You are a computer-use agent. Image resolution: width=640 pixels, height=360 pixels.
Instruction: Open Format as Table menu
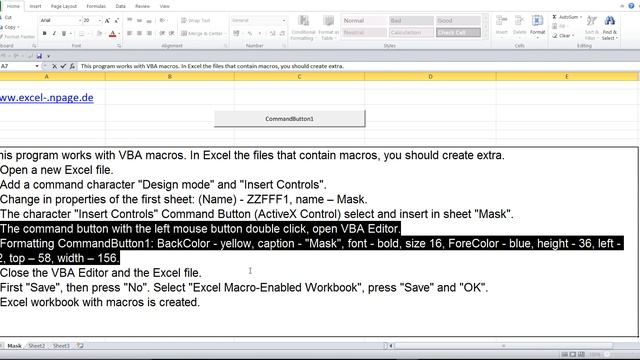[328, 28]
